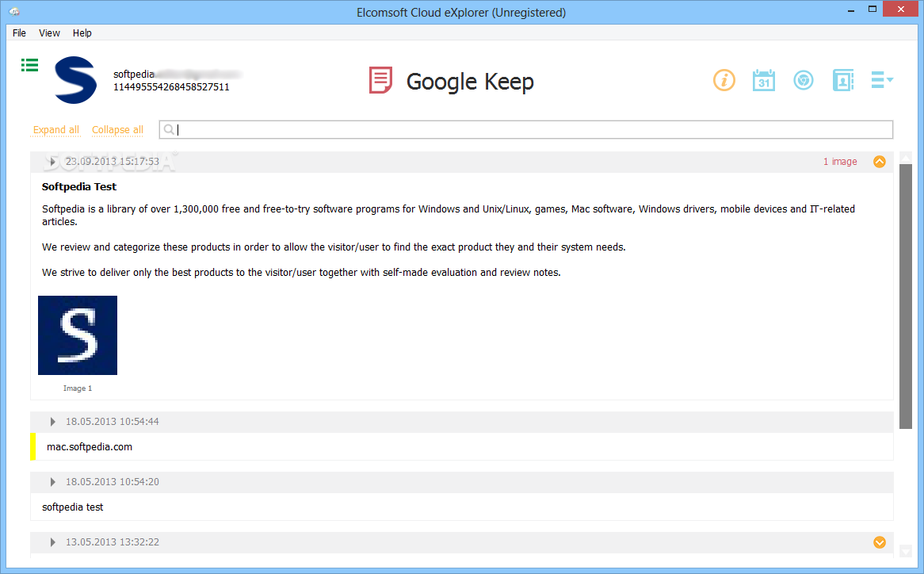The width and height of the screenshot is (924, 574).
Task: Open the View menu
Action: (49, 33)
